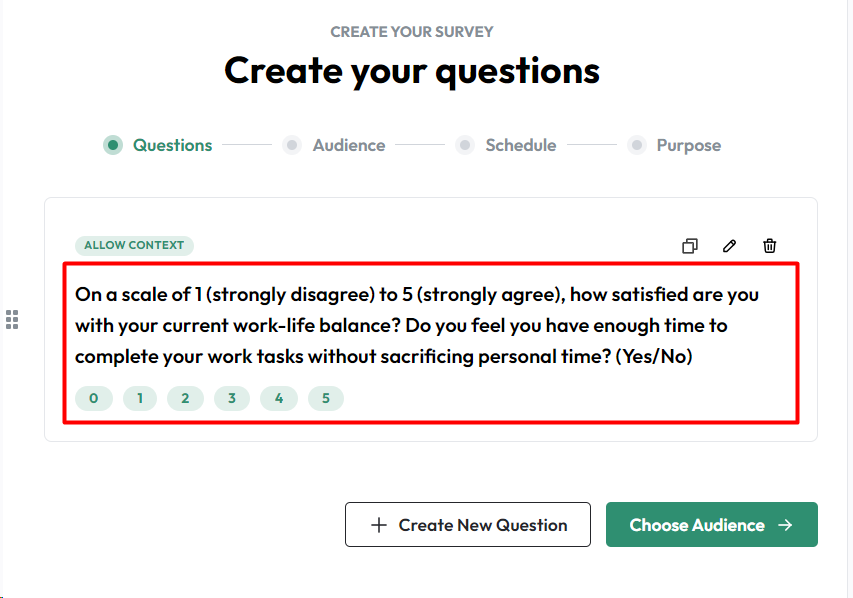The width and height of the screenshot is (853, 598).
Task: Pick rating option 3
Action: [x=232, y=398]
